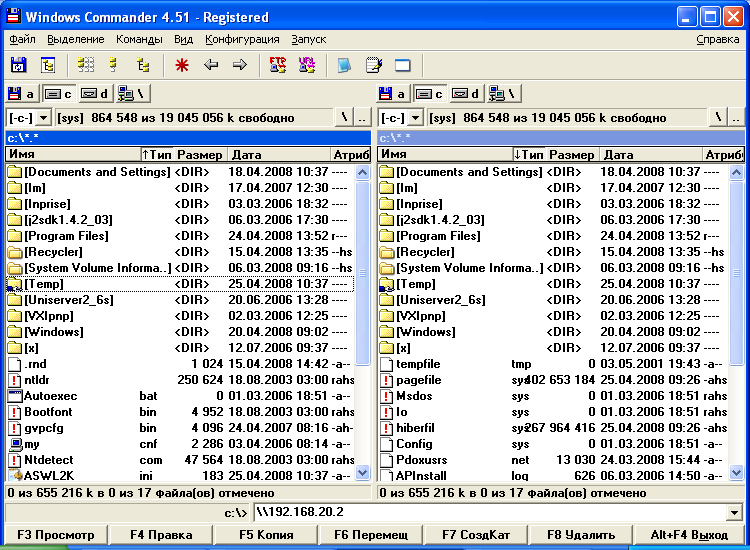Open URL new FTP connection icon
The image size is (750, 550).
pyautogui.click(x=307, y=65)
